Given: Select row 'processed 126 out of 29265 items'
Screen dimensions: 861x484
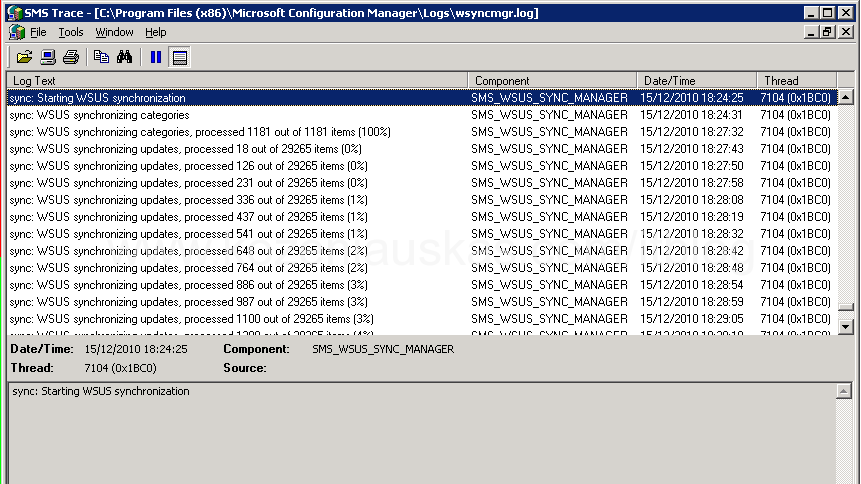Looking at the screenshot, I should (422, 166).
